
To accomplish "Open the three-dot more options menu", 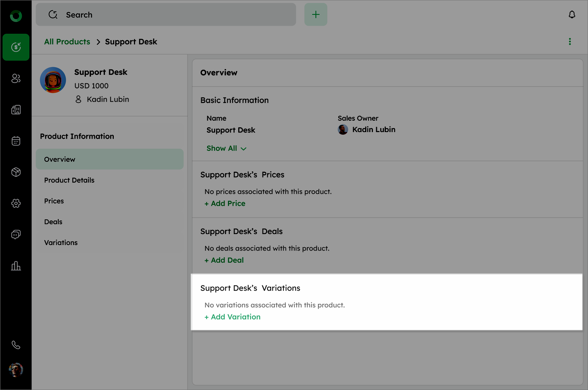I will click(x=570, y=41).
